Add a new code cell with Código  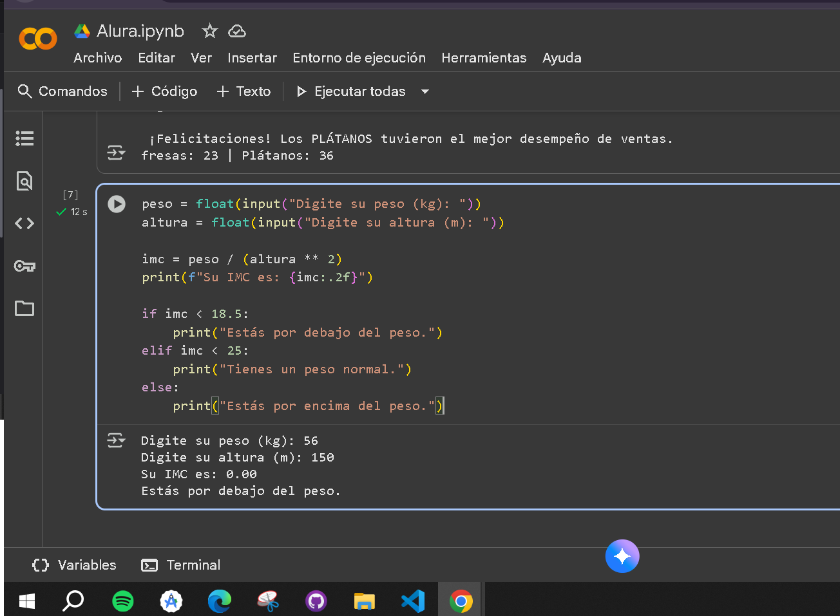tap(165, 91)
